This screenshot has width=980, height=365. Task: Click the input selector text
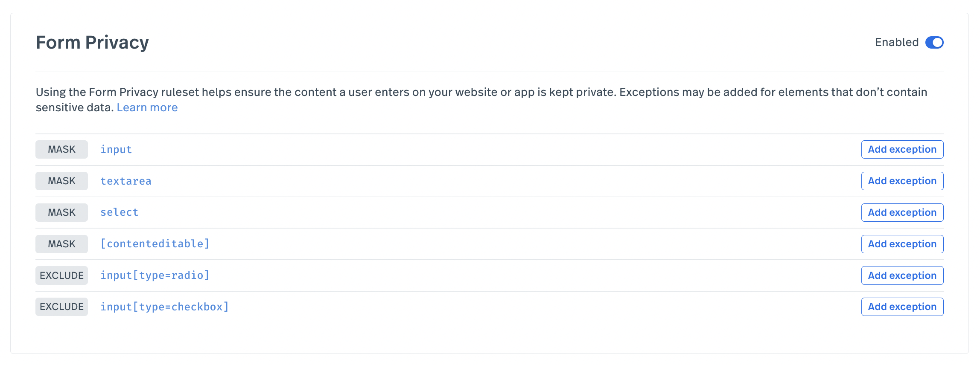click(x=116, y=150)
